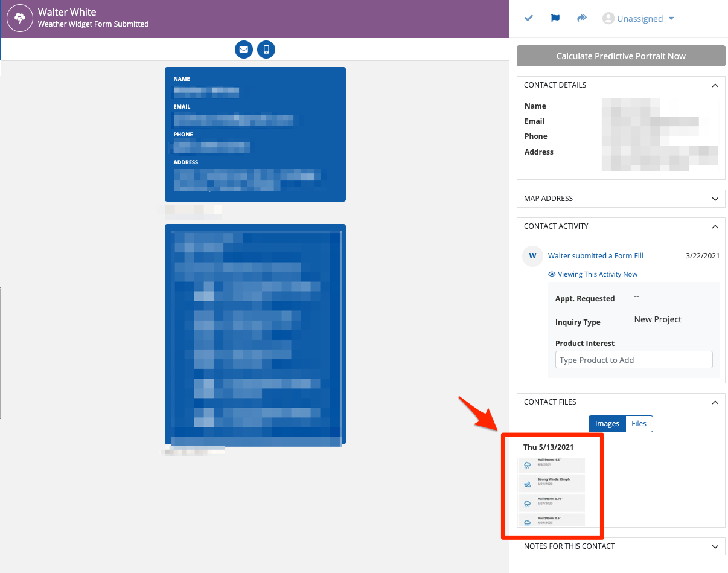Image resolution: width=728 pixels, height=573 pixels.
Task: Click the checkmark icon to mark complete
Action: [529, 19]
